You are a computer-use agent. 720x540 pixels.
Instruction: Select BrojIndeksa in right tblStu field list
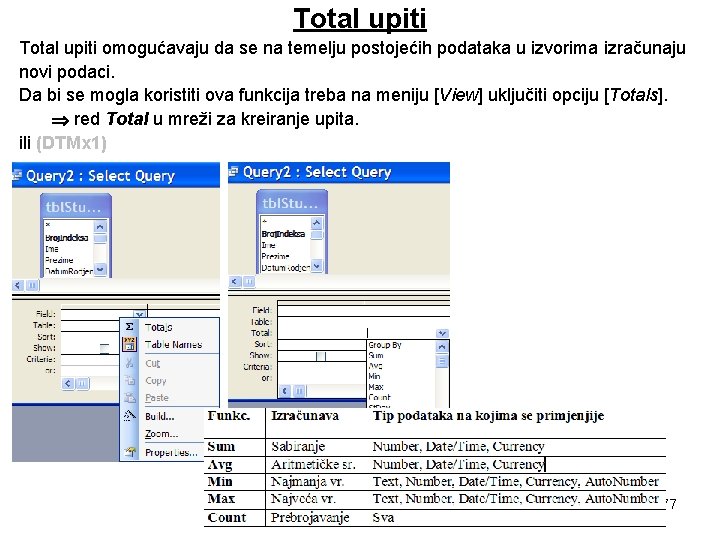(283, 234)
